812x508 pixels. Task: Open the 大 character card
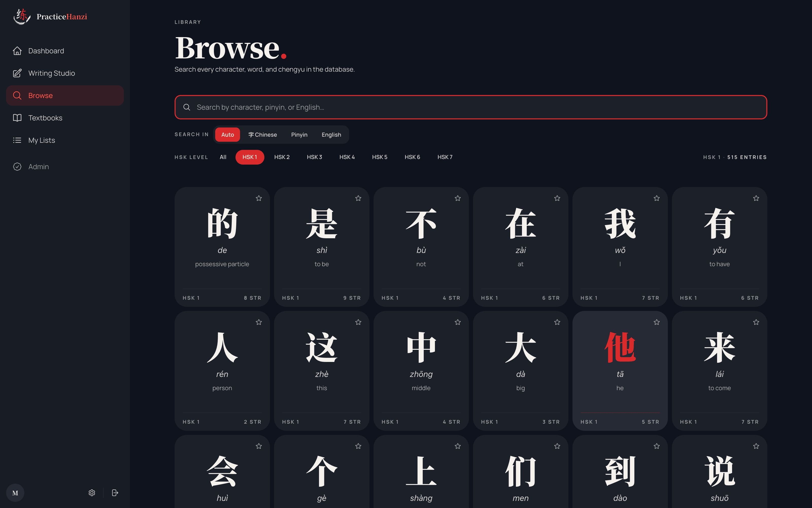click(x=520, y=371)
